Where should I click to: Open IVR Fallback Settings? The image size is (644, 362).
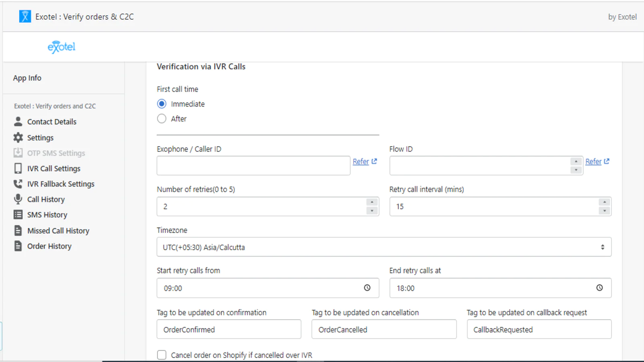pos(61,184)
